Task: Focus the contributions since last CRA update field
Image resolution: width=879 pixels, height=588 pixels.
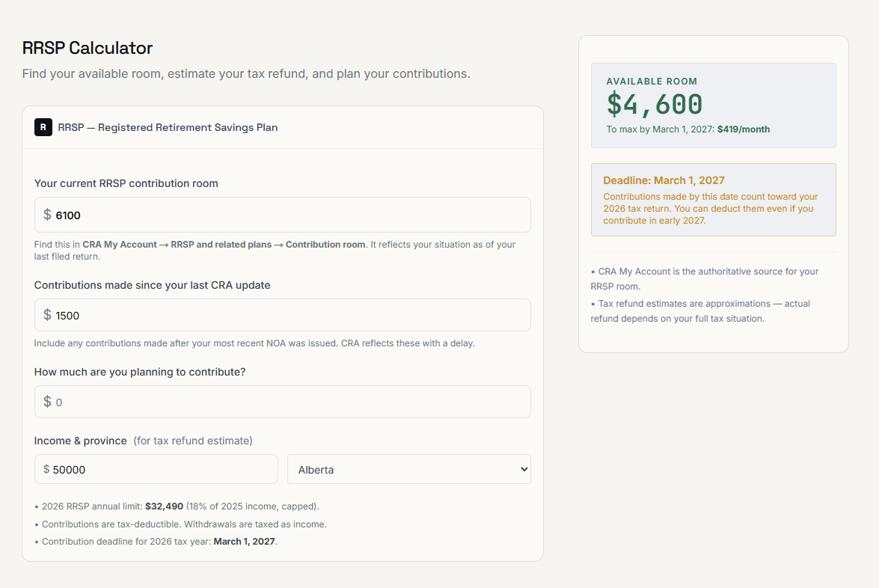Action: pos(283,315)
